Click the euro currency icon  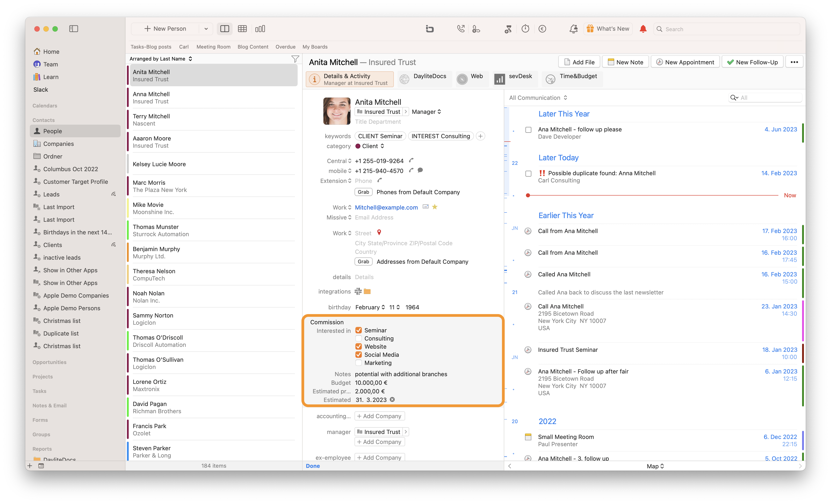point(542,29)
